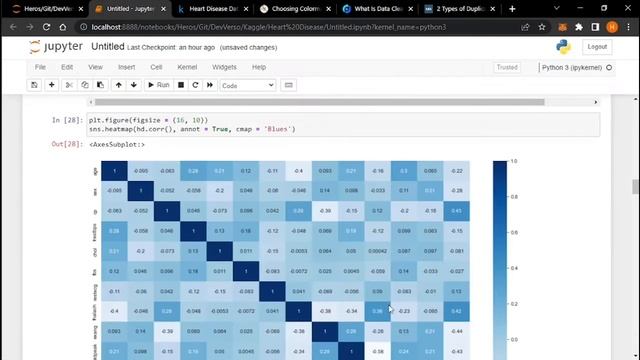This screenshot has height=360, width=640.
Task: Open the Kernel menu
Action: tap(187, 67)
